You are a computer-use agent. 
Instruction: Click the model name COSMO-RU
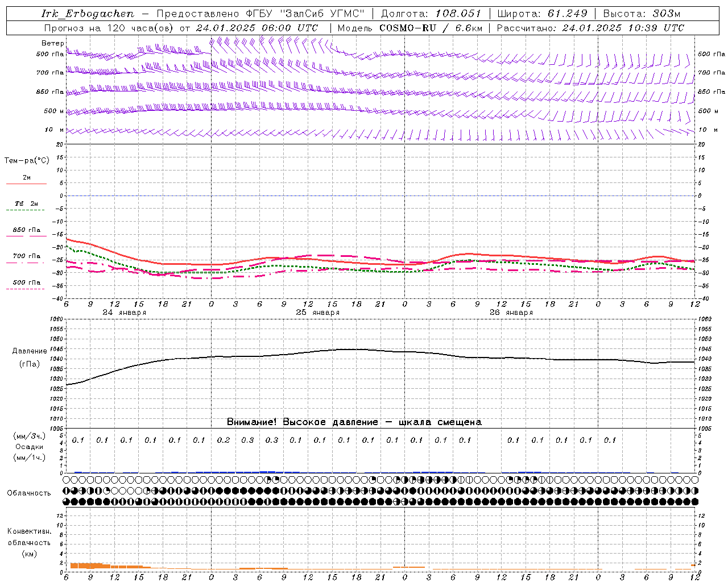(x=408, y=28)
